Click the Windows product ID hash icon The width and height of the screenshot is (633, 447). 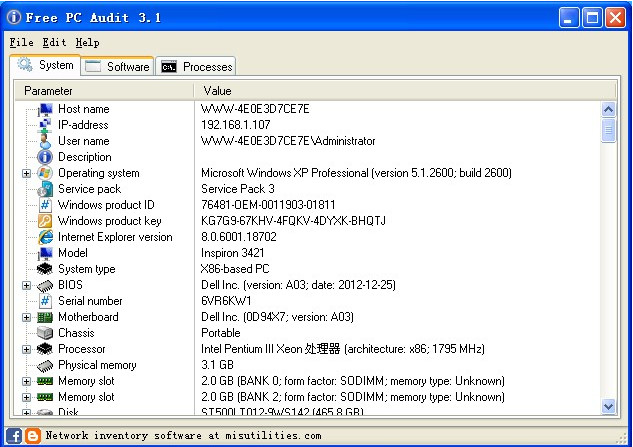[45, 205]
